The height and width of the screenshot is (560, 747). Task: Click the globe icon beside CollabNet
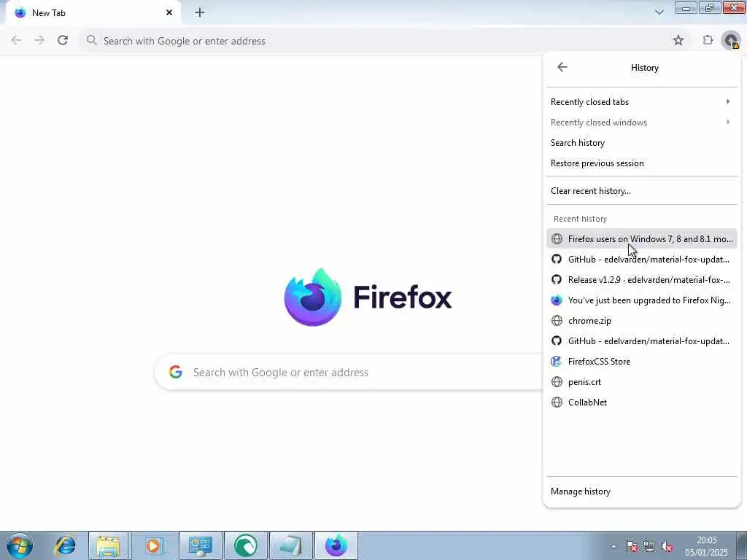click(x=557, y=402)
